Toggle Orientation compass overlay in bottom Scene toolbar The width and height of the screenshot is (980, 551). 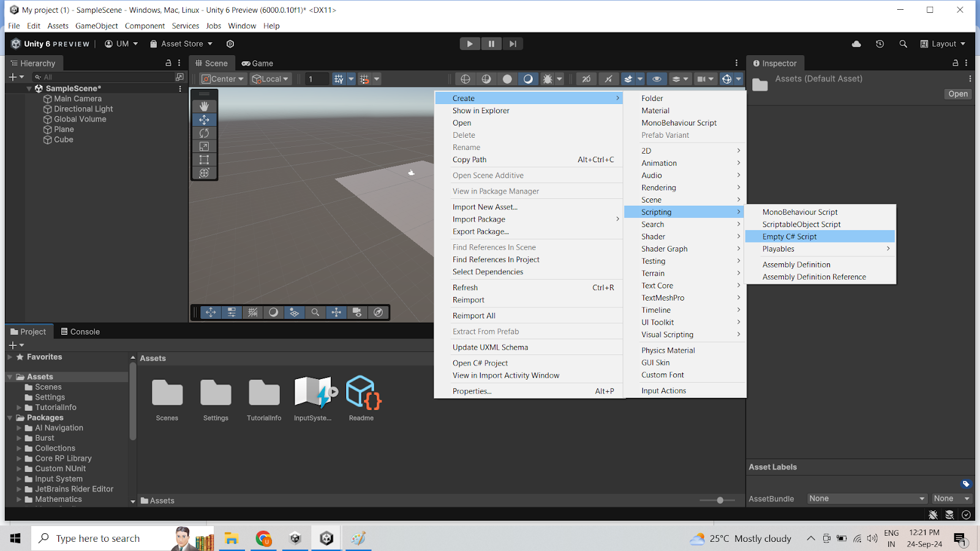pos(379,312)
